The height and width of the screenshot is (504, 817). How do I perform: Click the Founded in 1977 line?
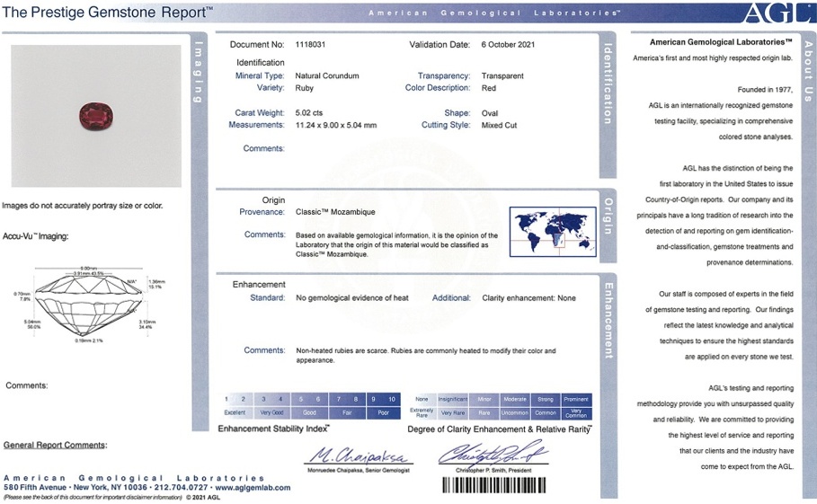765,90
